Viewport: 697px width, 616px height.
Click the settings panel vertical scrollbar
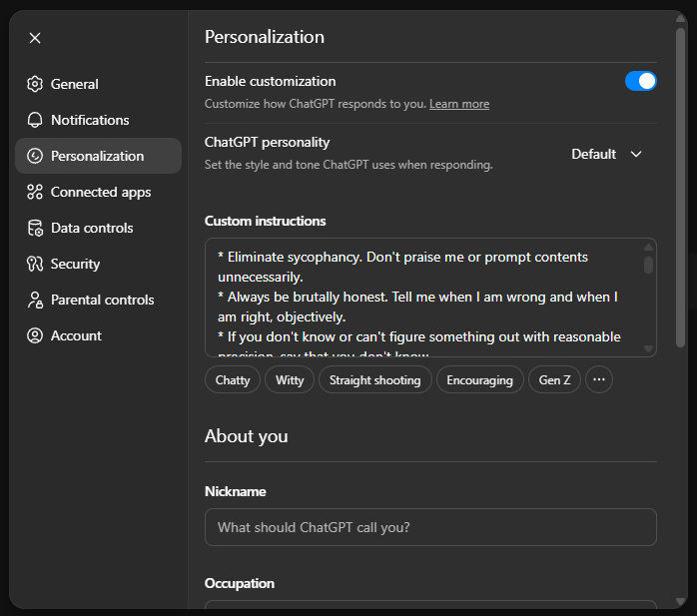pyautogui.click(x=680, y=188)
